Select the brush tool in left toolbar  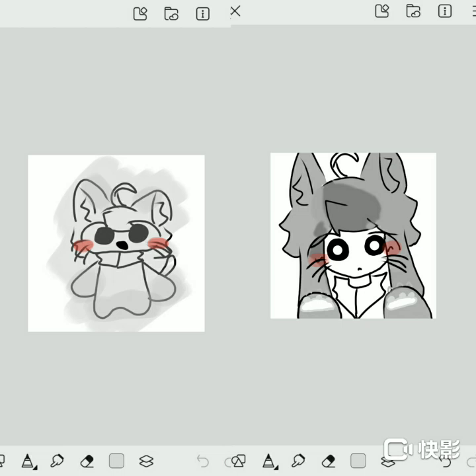pos(57,461)
